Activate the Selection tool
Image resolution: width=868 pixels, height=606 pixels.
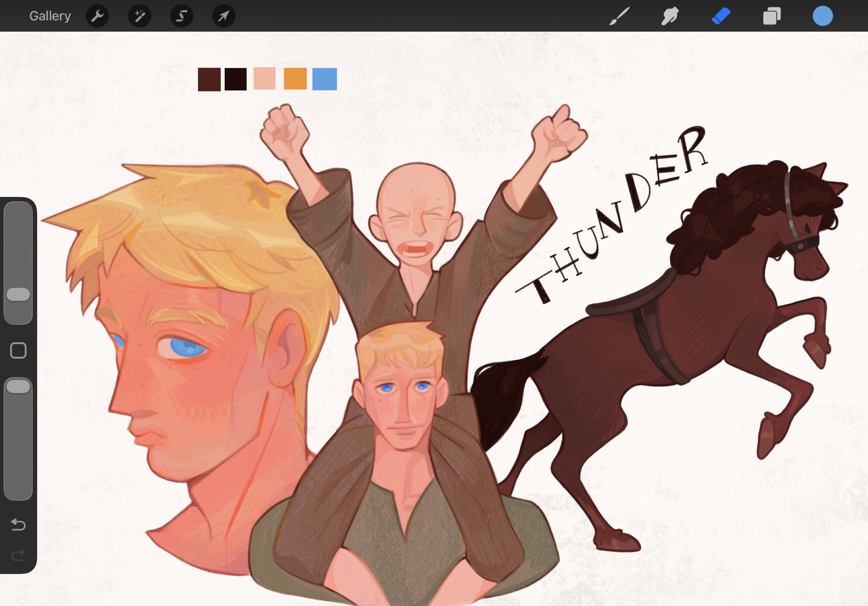coord(181,16)
